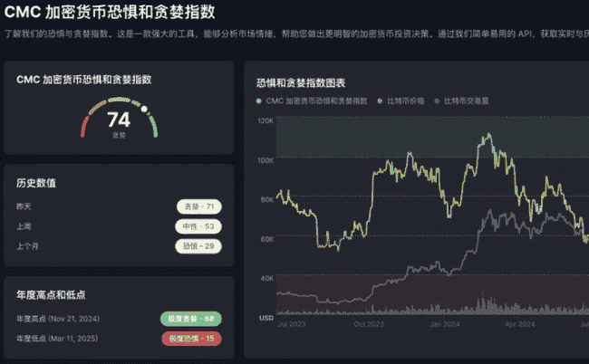Click the green extreme greed gauge segment
This screenshot has height=364, width=589.
click(154, 126)
